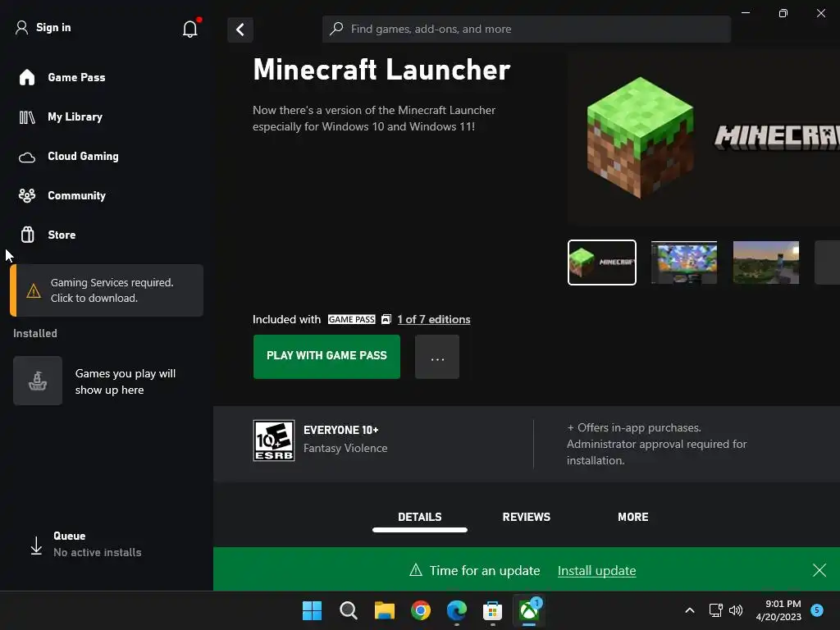This screenshot has width=840, height=630.
Task: Open Microsoft Store from taskbar
Action: [492, 610]
